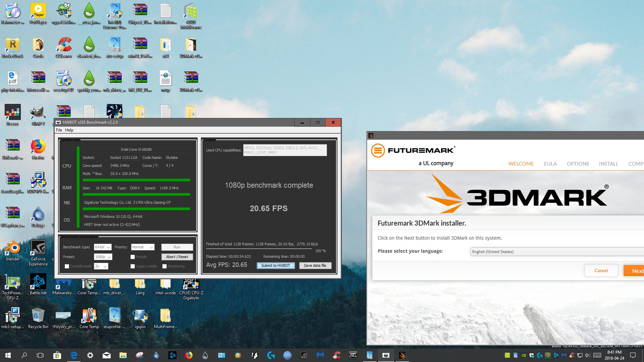Switch to 3DMark installer taskbar icon
The width and height of the screenshot is (644, 362).
pos(402,355)
